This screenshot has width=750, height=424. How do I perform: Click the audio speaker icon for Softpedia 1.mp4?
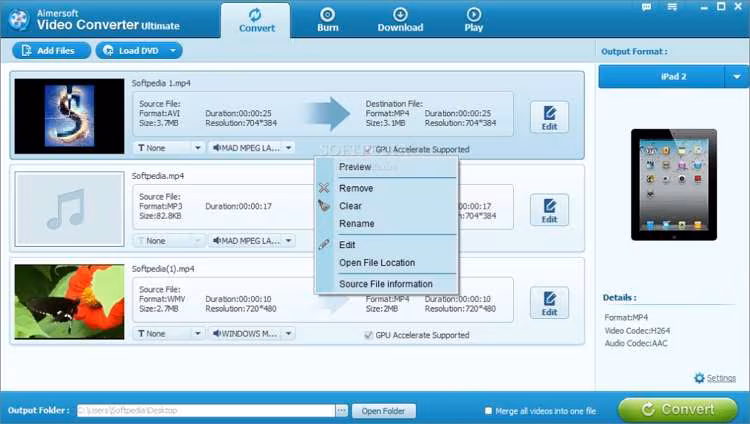coord(217,148)
